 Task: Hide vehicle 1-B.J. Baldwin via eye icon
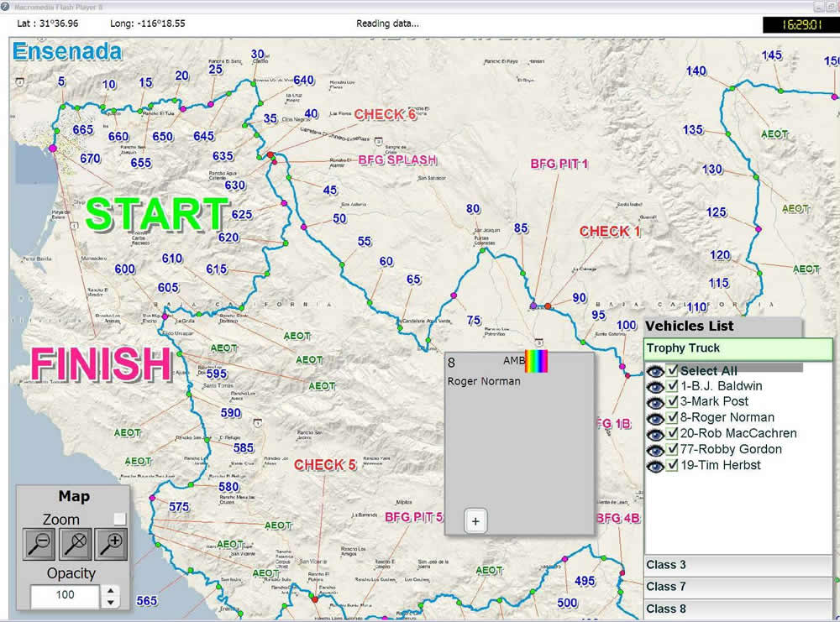click(x=654, y=386)
